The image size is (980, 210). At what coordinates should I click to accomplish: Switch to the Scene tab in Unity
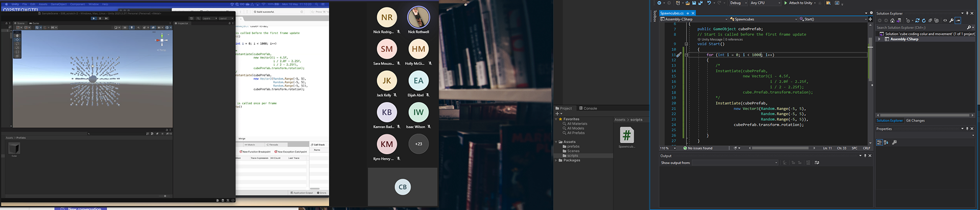(19, 23)
